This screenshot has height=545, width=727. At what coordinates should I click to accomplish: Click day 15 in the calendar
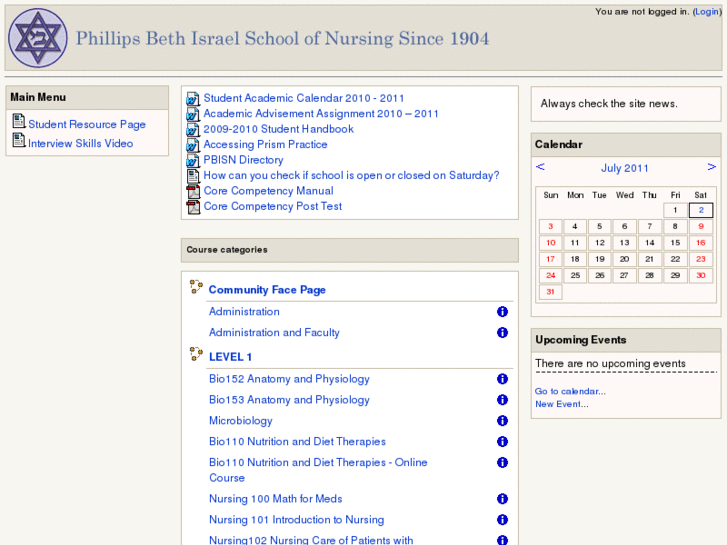(x=675, y=243)
